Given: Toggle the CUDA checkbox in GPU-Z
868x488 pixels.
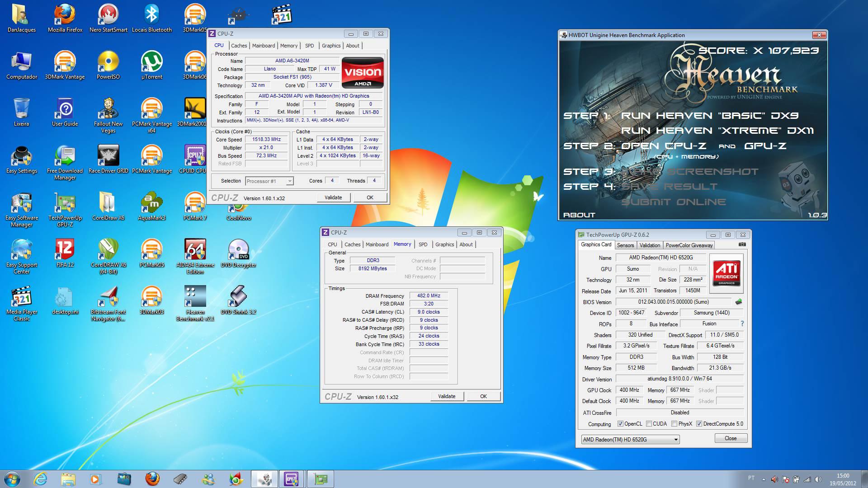Looking at the screenshot, I should click(x=649, y=424).
